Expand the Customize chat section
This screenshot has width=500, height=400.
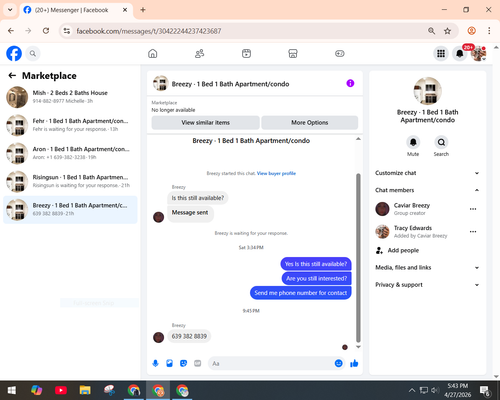click(x=427, y=173)
